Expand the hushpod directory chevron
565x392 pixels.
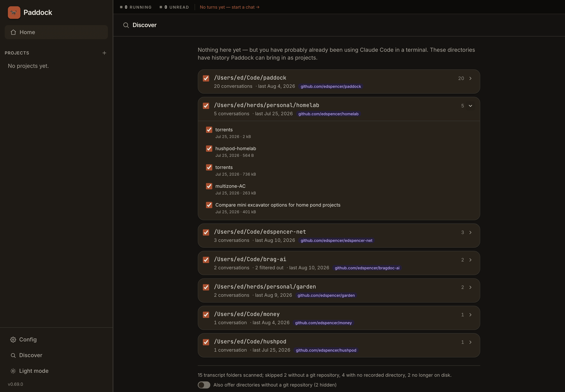coord(470,342)
